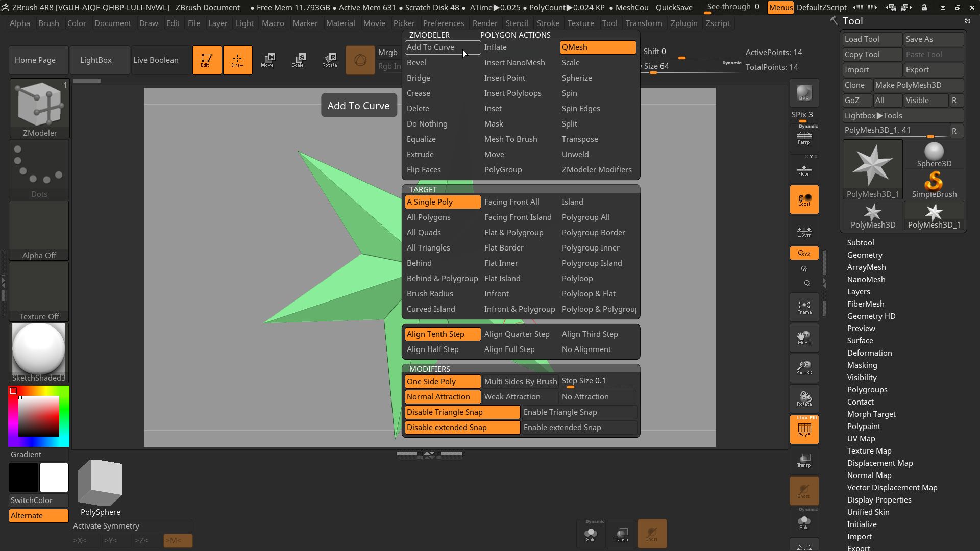The height and width of the screenshot is (551, 980).
Task: Select the Edit mode icon
Action: point(207,60)
